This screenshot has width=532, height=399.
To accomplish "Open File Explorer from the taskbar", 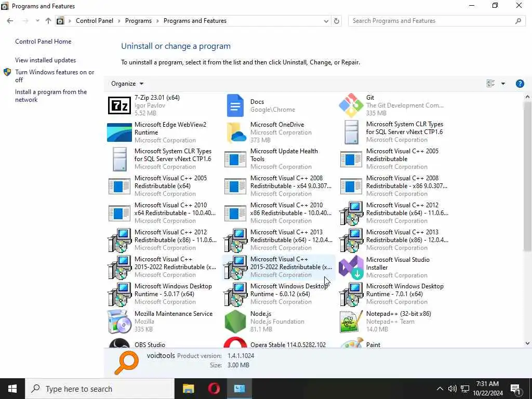I will (188, 389).
